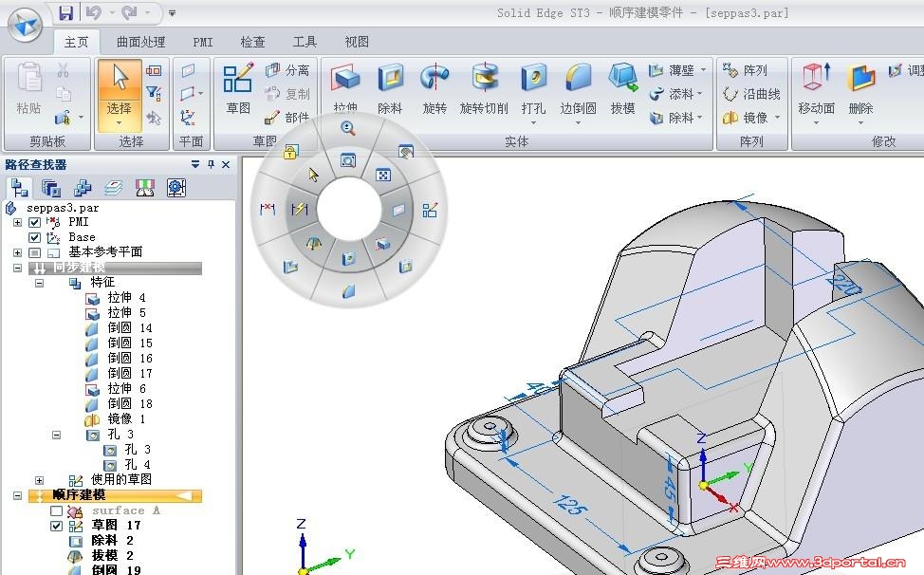924x575 pixels.
Task: Collapse the 孔 3 hole group
Action: point(57,435)
